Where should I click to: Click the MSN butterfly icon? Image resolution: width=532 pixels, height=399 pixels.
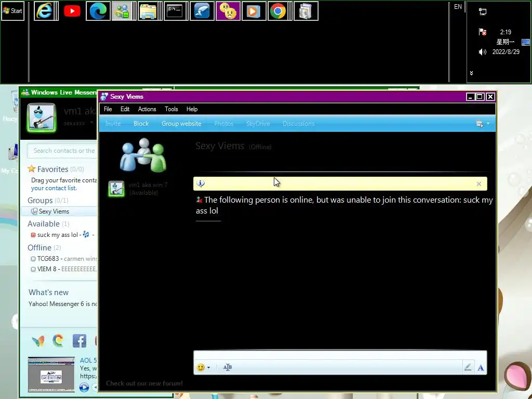tap(38, 341)
